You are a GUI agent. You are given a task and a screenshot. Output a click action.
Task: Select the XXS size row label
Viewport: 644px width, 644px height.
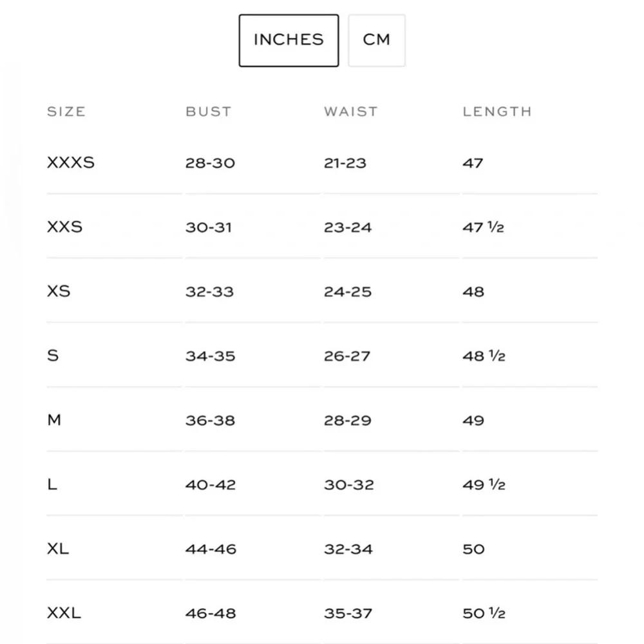65,227
